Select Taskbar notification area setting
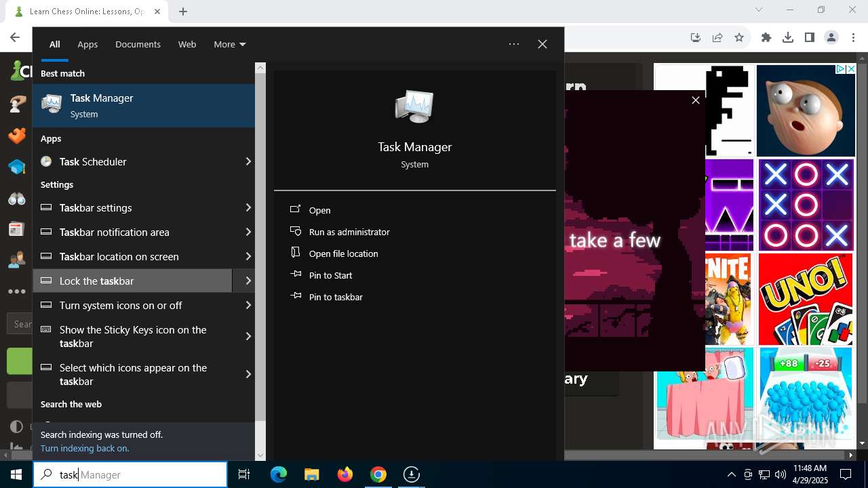Image resolution: width=868 pixels, height=488 pixels. [132, 232]
